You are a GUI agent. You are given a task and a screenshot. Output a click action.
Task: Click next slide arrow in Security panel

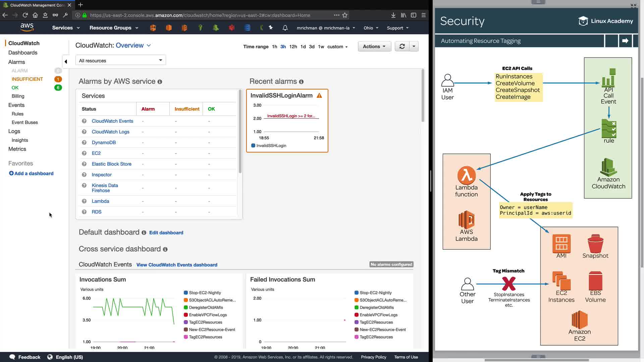[625, 41]
